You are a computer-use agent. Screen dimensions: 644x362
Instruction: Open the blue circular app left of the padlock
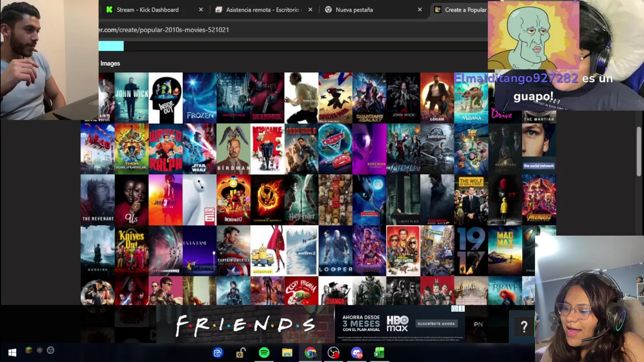pyautogui.click(x=218, y=353)
